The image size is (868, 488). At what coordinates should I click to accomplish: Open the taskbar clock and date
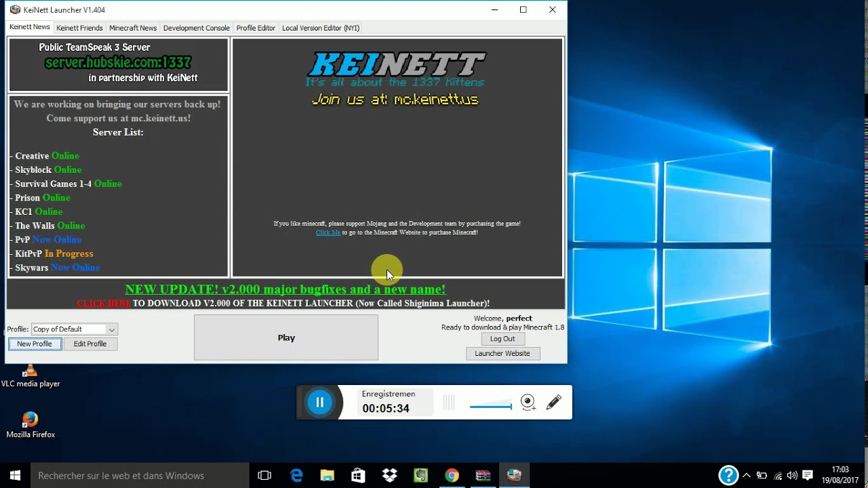click(840, 475)
